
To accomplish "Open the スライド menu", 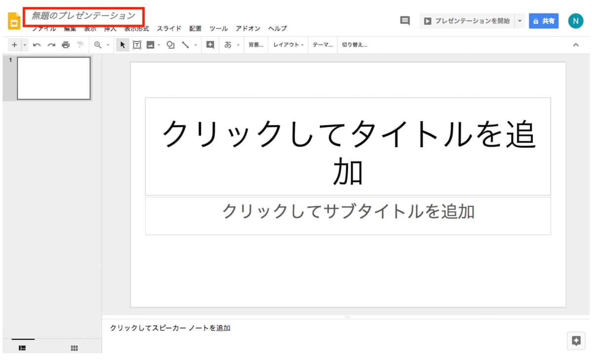I will [169, 29].
